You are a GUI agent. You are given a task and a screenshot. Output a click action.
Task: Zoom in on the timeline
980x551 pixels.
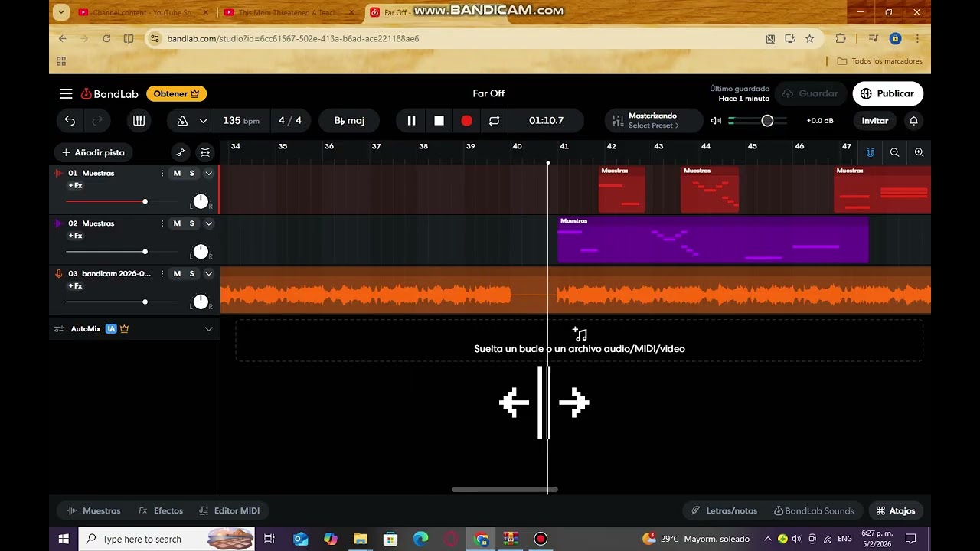(919, 152)
